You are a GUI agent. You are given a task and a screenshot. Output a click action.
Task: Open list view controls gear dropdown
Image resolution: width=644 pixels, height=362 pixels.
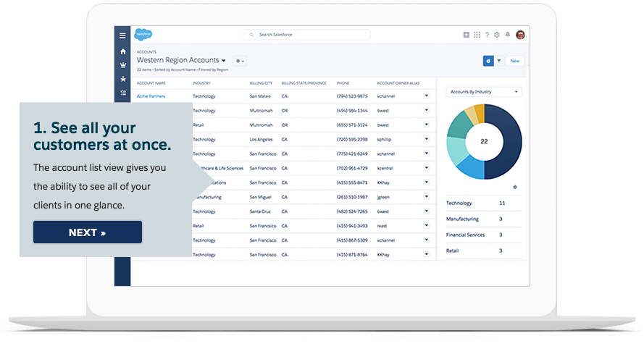(241, 61)
